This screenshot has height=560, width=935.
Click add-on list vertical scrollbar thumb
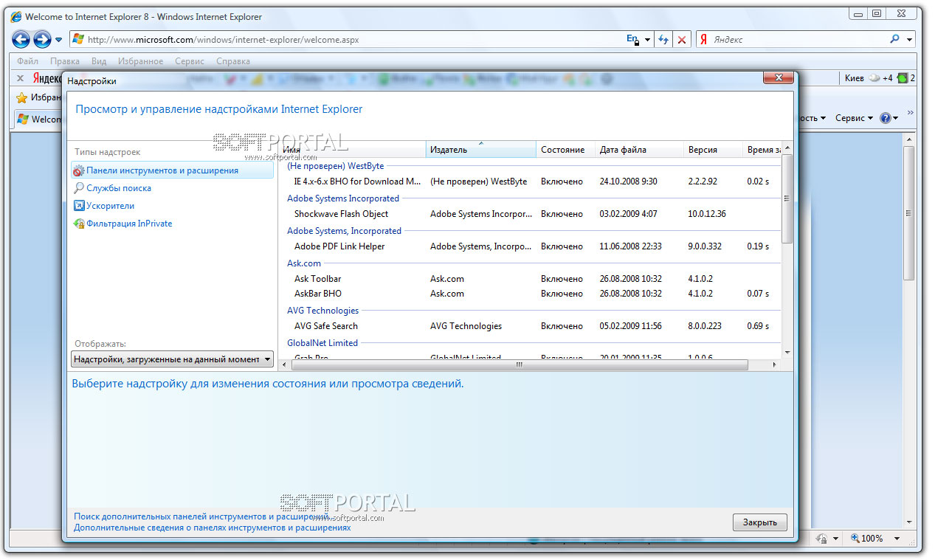(x=787, y=198)
